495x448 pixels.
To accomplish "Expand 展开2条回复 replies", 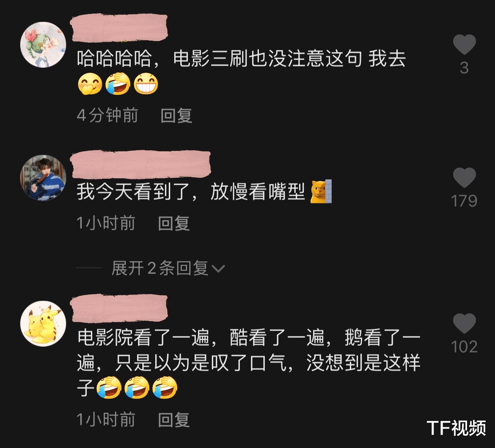I will (160, 268).
